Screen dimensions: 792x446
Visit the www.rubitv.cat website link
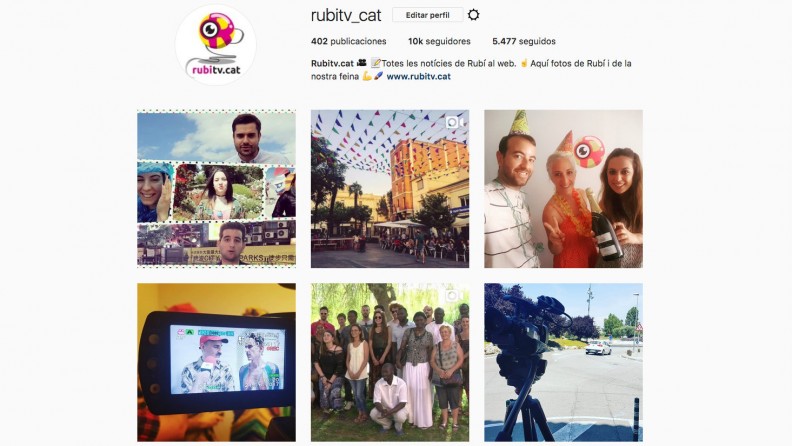(418, 76)
